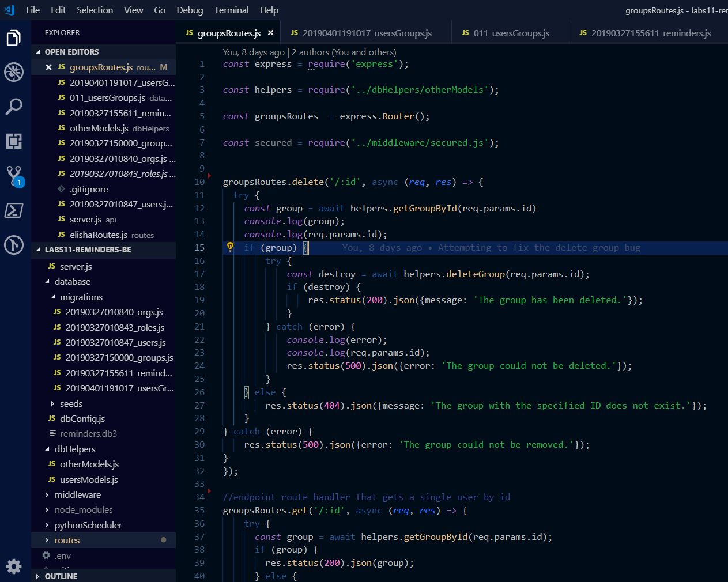
Task: Open Source Control showing 1 pending change
Action: (14, 176)
